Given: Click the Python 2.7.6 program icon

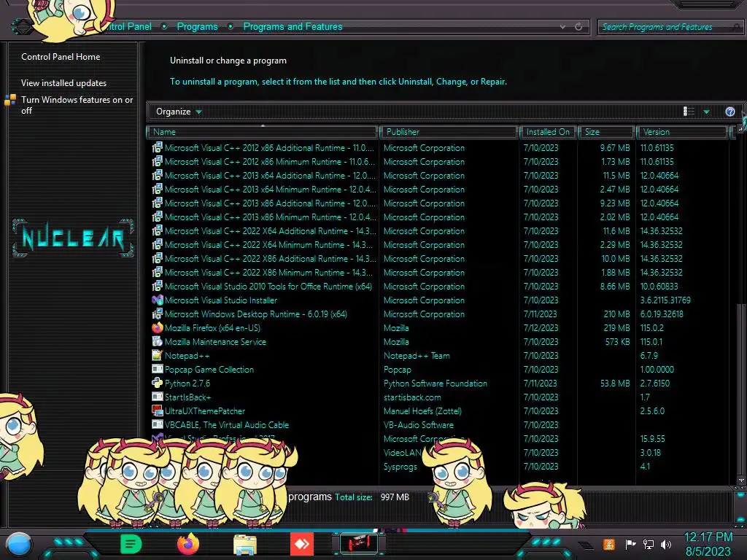Looking at the screenshot, I should coord(158,383).
